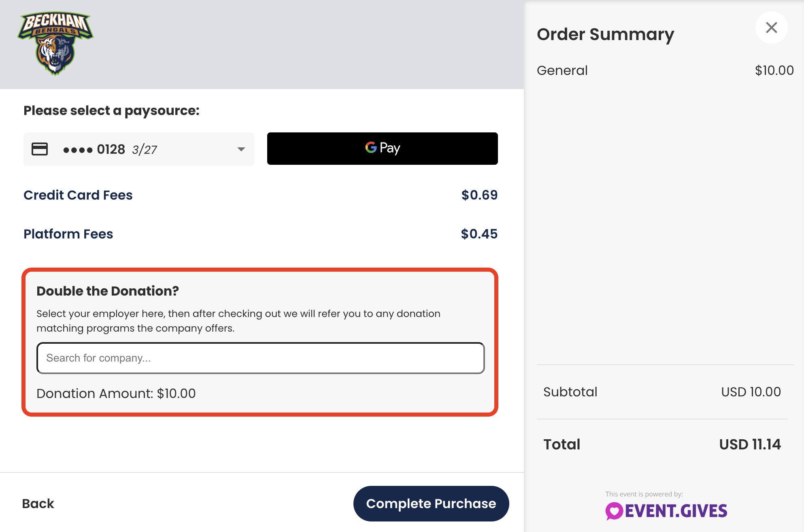Viewport: 804px width, 532px height.
Task: Expand the paysource dropdown arrow
Action: (x=241, y=149)
